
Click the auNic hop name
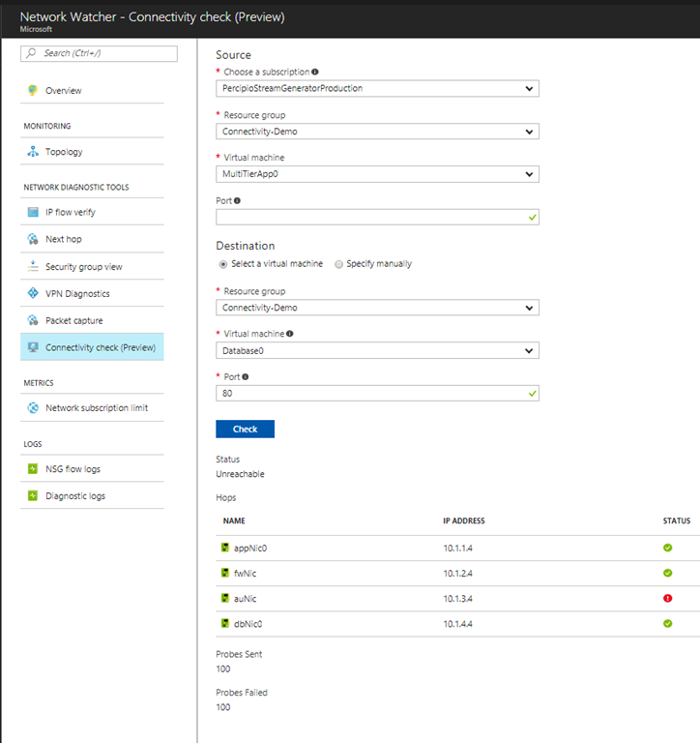coord(245,599)
